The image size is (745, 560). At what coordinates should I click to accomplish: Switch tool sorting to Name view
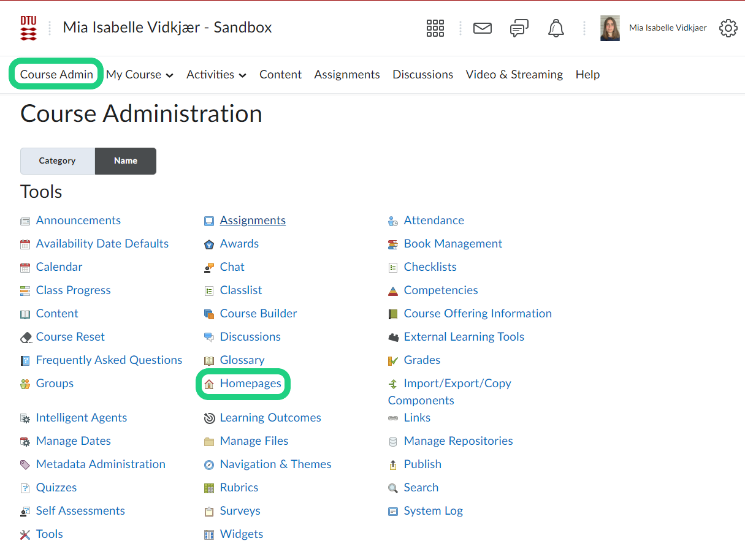126,161
